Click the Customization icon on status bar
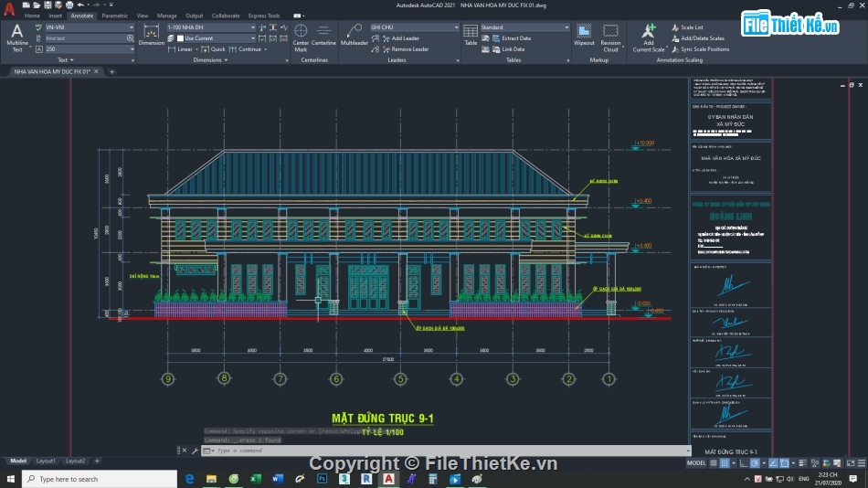The height and width of the screenshot is (488, 868). pos(862,463)
